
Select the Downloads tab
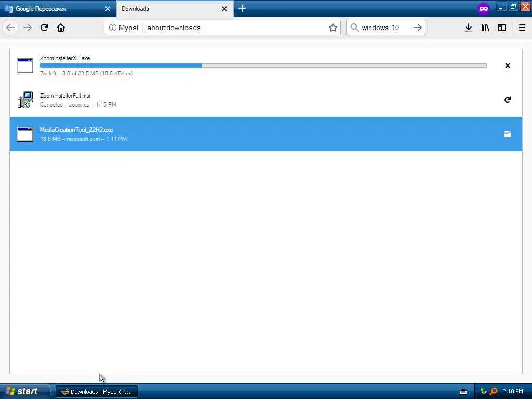175,8
